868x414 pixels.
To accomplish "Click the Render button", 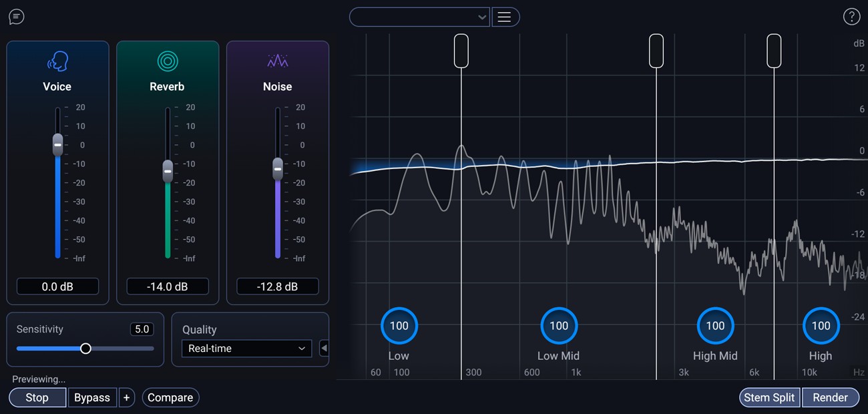I will [x=831, y=397].
